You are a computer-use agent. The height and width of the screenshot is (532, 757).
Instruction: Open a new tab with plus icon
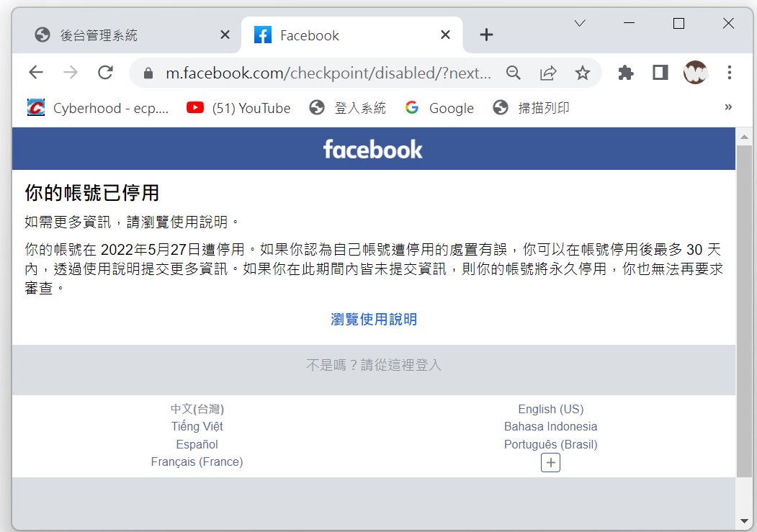(486, 35)
